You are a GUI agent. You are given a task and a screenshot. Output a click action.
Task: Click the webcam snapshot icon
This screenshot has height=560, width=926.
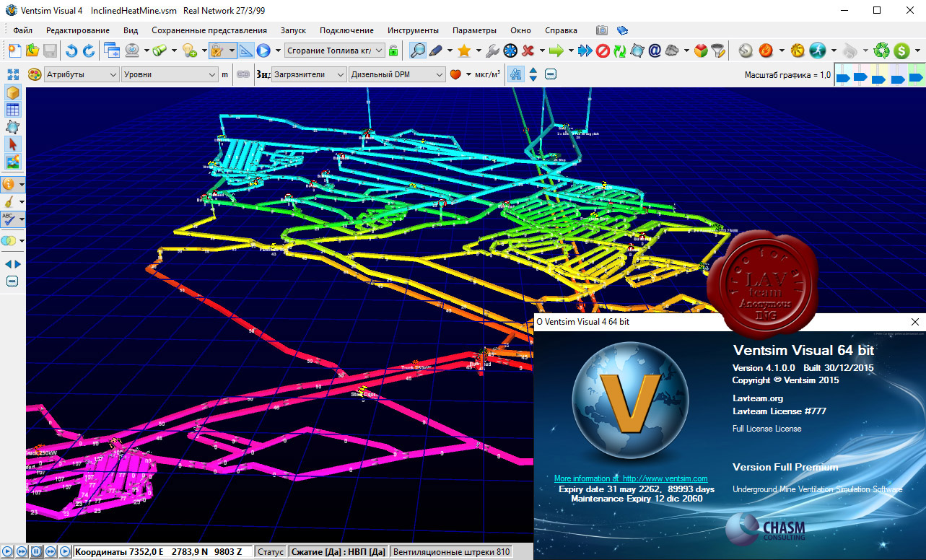tap(132, 51)
